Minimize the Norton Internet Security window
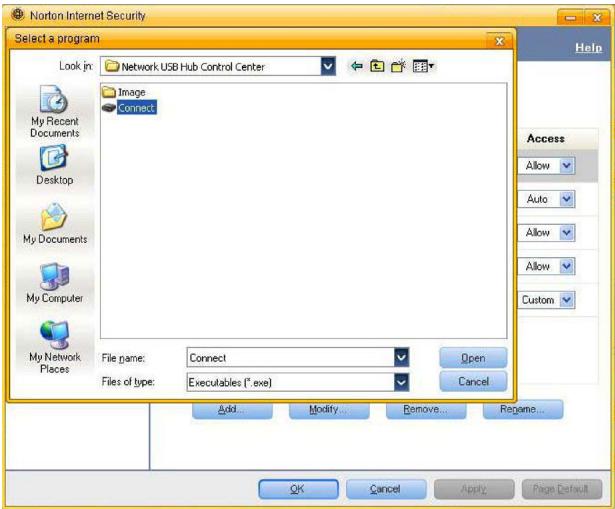The height and width of the screenshot is (509, 615). tap(571, 18)
